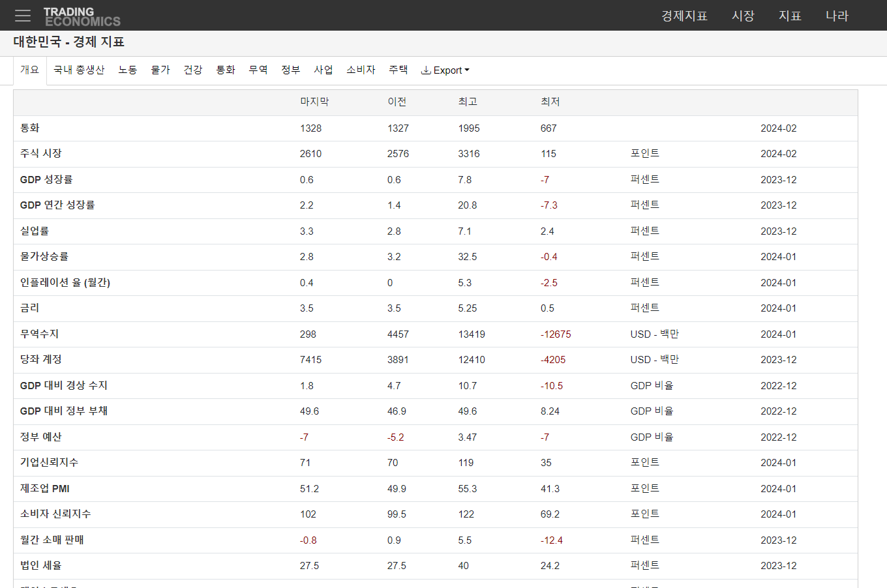Switch to the 건강 tab
The width and height of the screenshot is (887, 588).
tap(193, 70)
